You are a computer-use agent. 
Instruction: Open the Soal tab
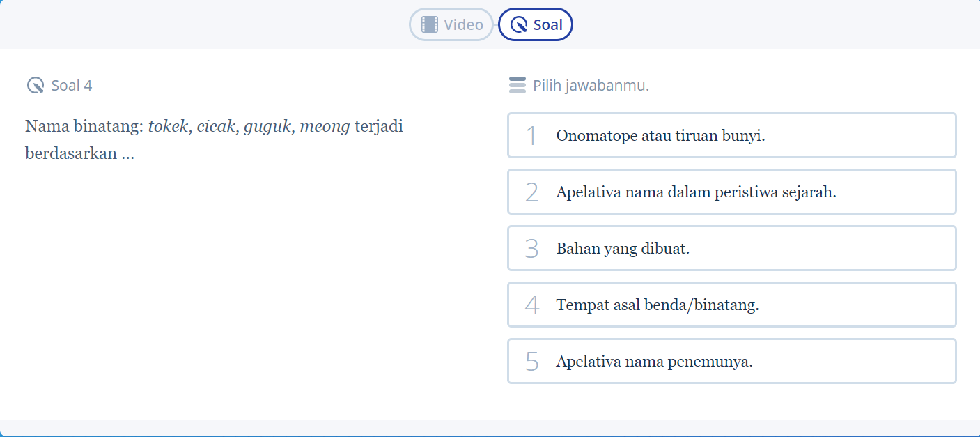[x=536, y=24]
